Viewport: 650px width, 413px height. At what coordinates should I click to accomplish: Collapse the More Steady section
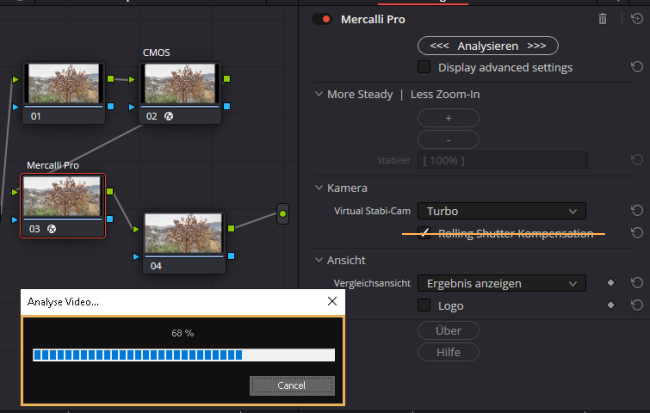point(318,94)
